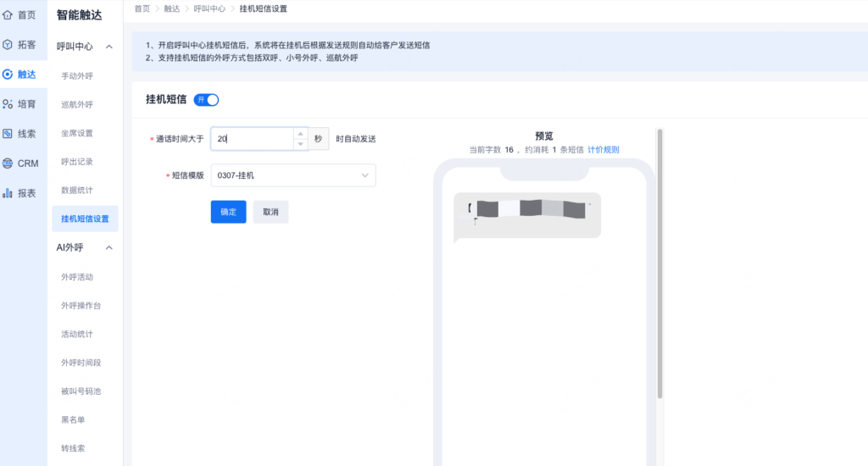
Task: Open the 报表 chart icon
Action: pos(8,193)
